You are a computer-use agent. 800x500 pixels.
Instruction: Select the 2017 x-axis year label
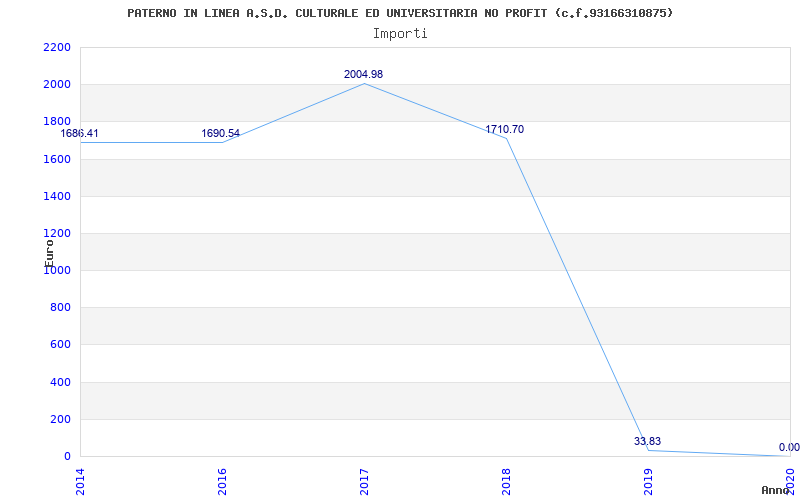[x=364, y=481]
